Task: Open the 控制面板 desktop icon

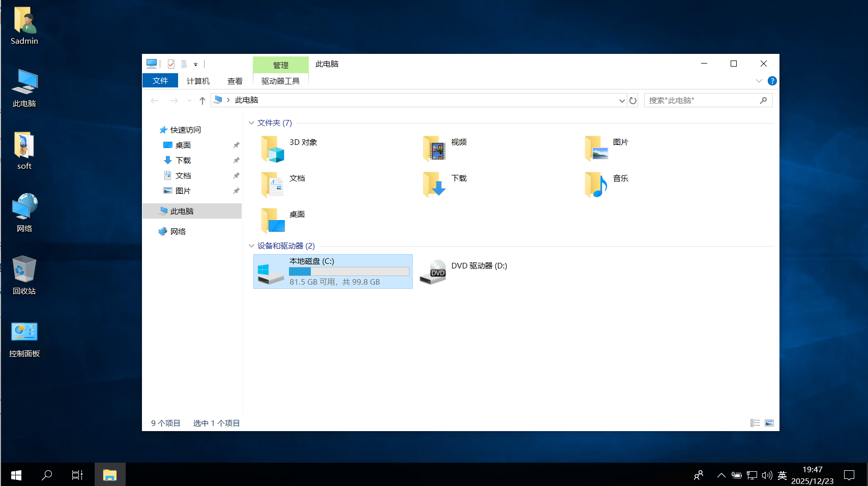Action: coord(24,339)
